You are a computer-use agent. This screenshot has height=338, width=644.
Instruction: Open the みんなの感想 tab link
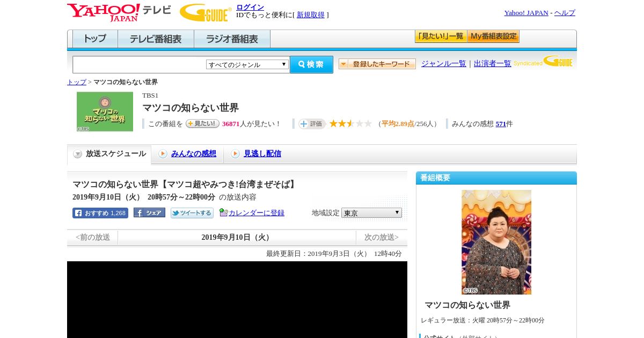pyautogui.click(x=193, y=153)
